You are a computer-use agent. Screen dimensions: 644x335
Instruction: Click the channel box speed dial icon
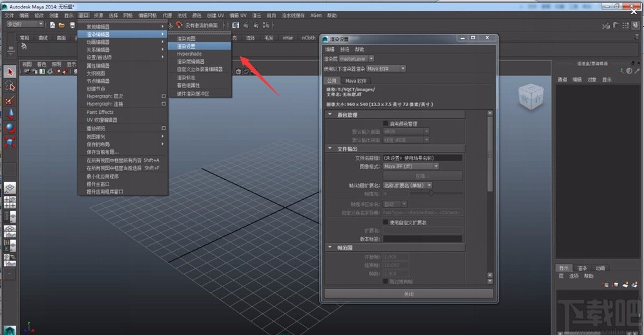[629, 71]
